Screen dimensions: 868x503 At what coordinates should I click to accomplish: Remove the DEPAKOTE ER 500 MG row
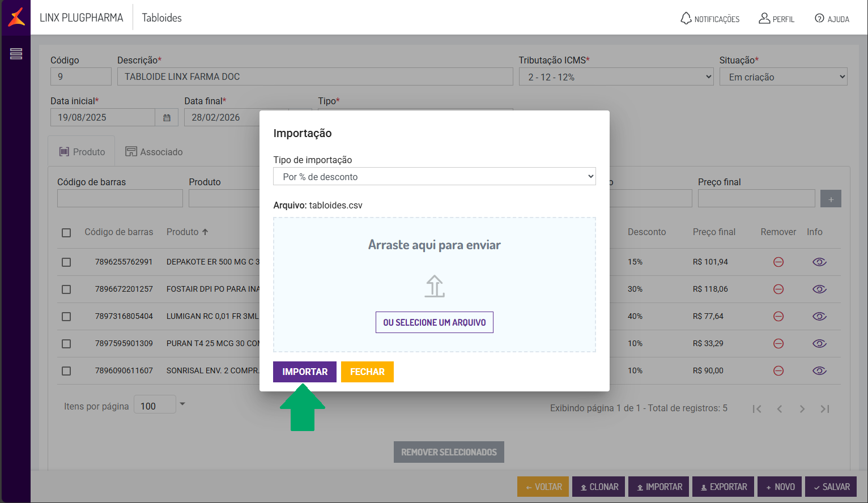[778, 262]
